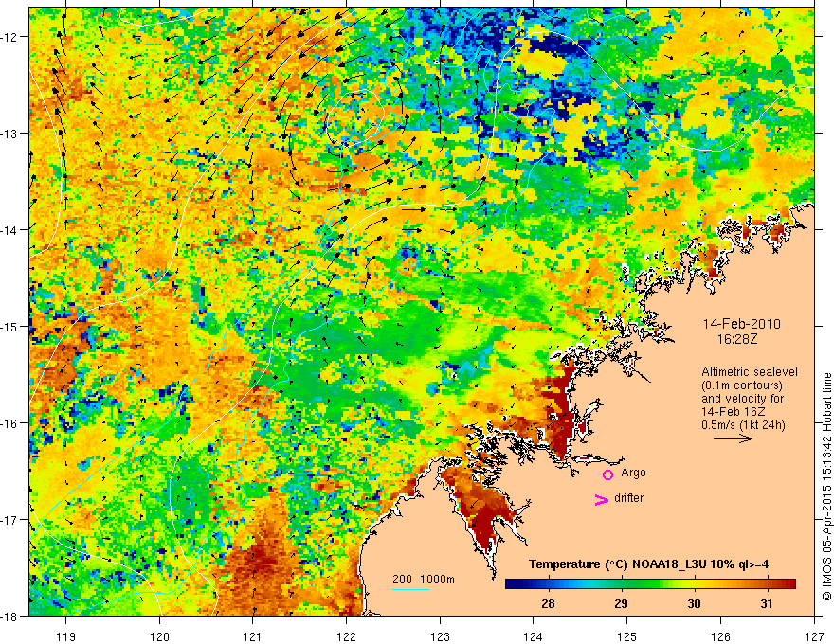The width and height of the screenshot is (834, 644).
Task: Click the -18 latitude axis label
Action: pos(9,616)
